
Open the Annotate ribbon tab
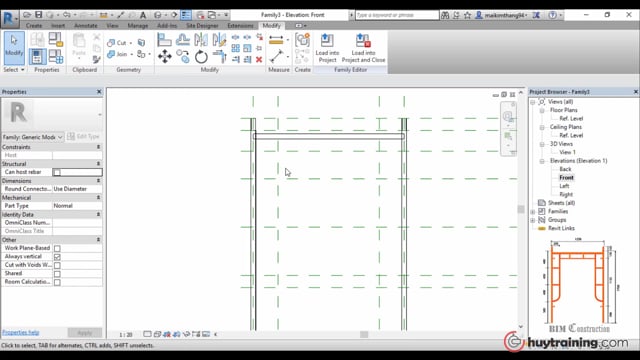86,26
